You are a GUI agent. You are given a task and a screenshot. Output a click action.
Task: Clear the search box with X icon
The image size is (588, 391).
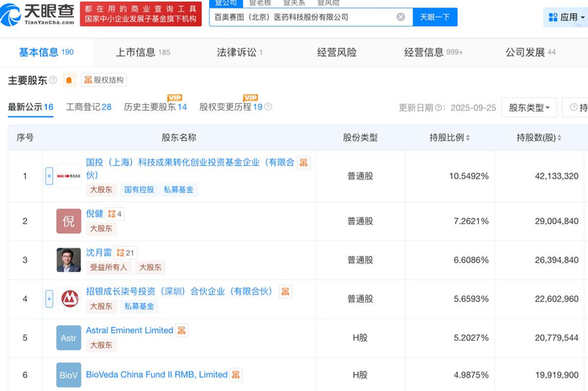401,17
